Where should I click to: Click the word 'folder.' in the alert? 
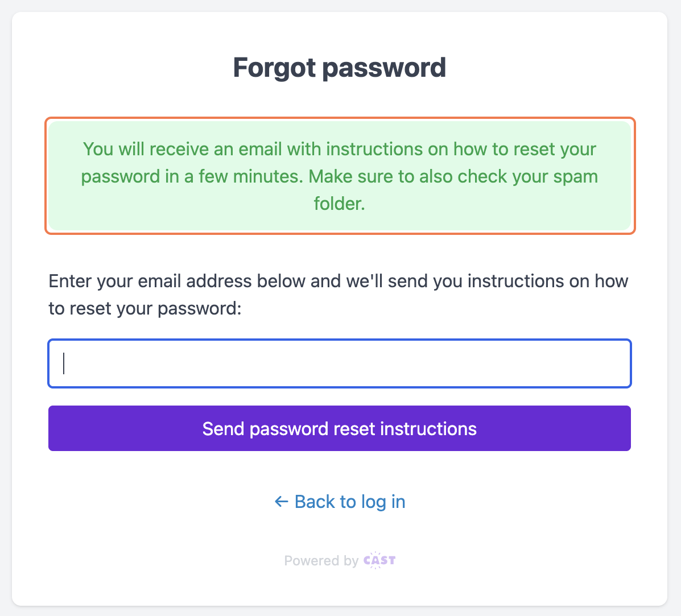pos(340,204)
